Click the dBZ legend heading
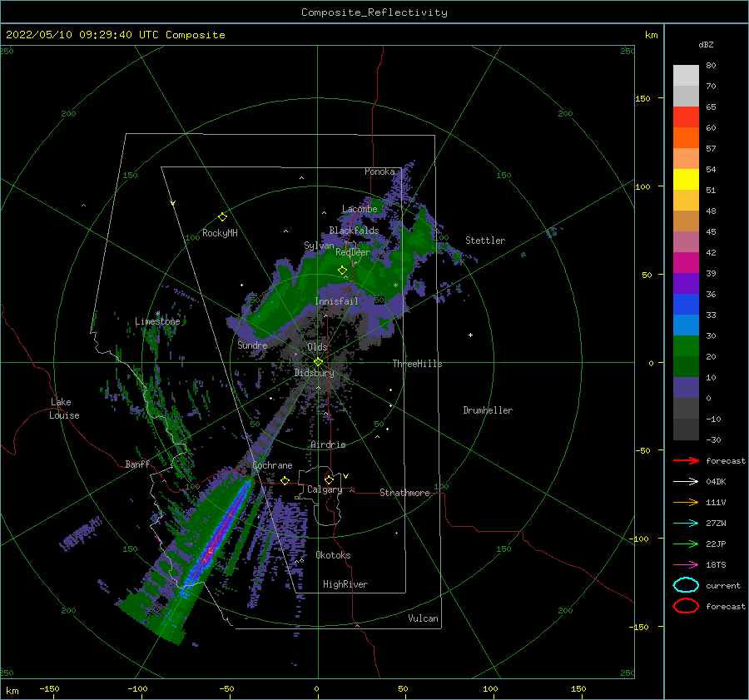749x700 pixels. pyautogui.click(x=706, y=44)
